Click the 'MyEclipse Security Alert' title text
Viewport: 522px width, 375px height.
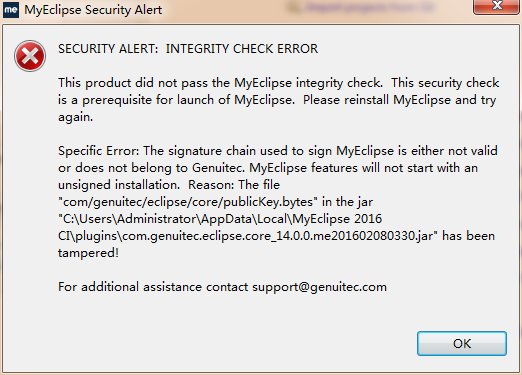click(x=93, y=10)
